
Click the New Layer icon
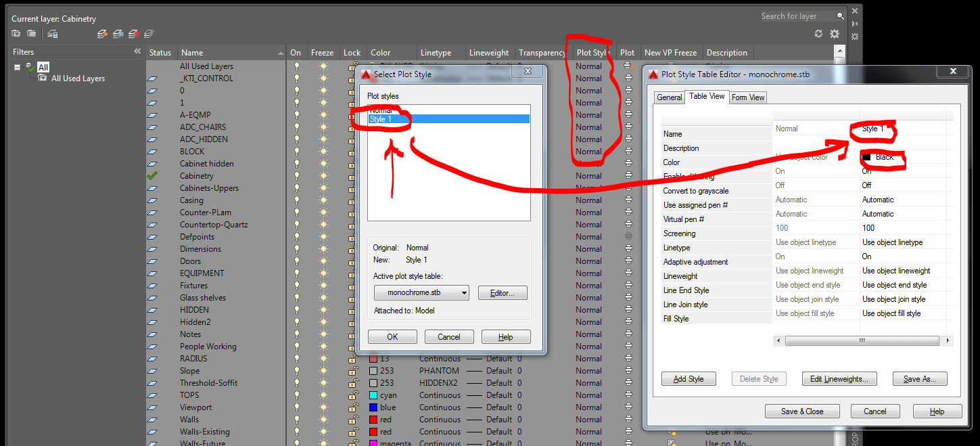pyautogui.click(x=103, y=34)
